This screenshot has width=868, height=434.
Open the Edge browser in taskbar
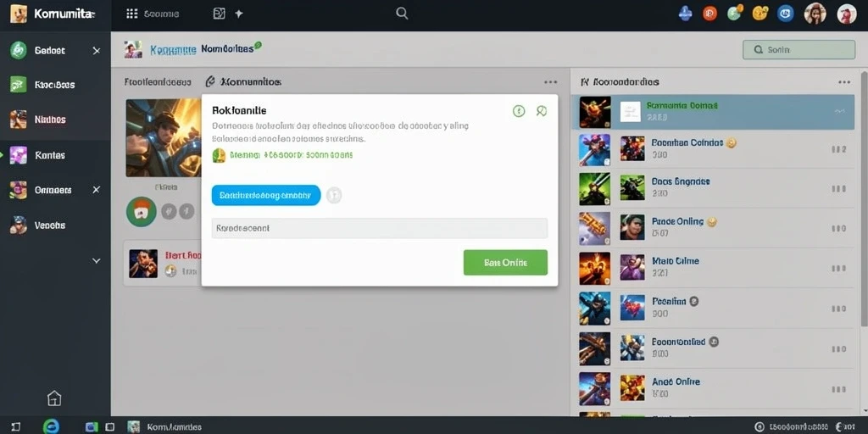coord(51,426)
